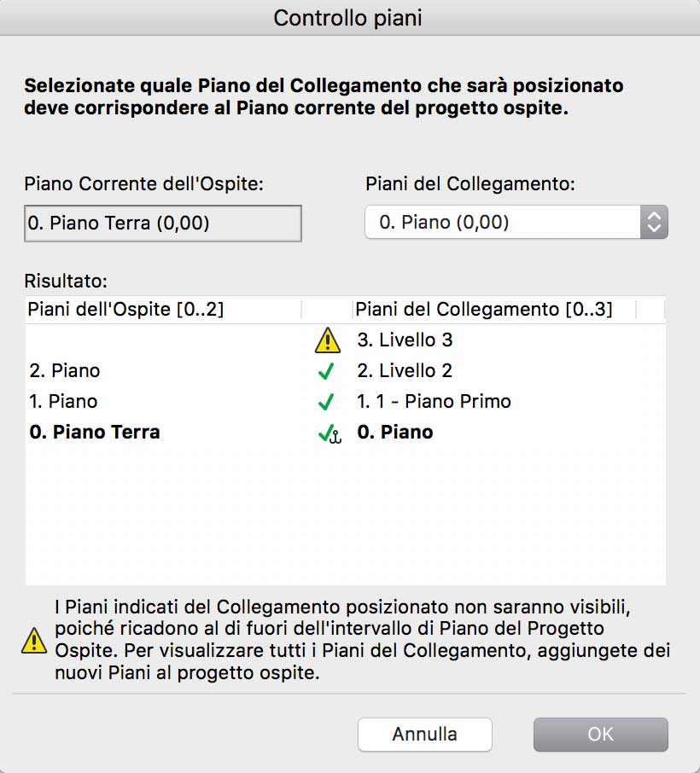700x773 pixels.
Task: Select the 3. Livello 3 row
Action: [405, 340]
